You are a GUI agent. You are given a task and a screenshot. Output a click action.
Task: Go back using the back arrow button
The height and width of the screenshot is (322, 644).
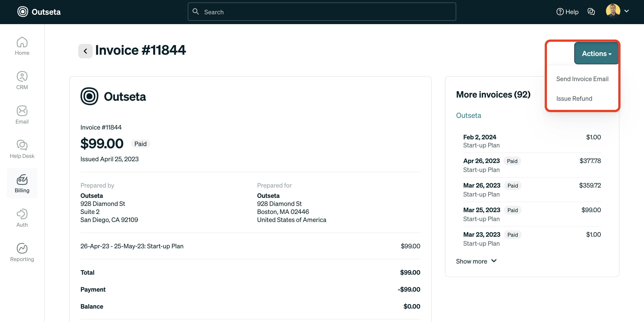(x=85, y=51)
